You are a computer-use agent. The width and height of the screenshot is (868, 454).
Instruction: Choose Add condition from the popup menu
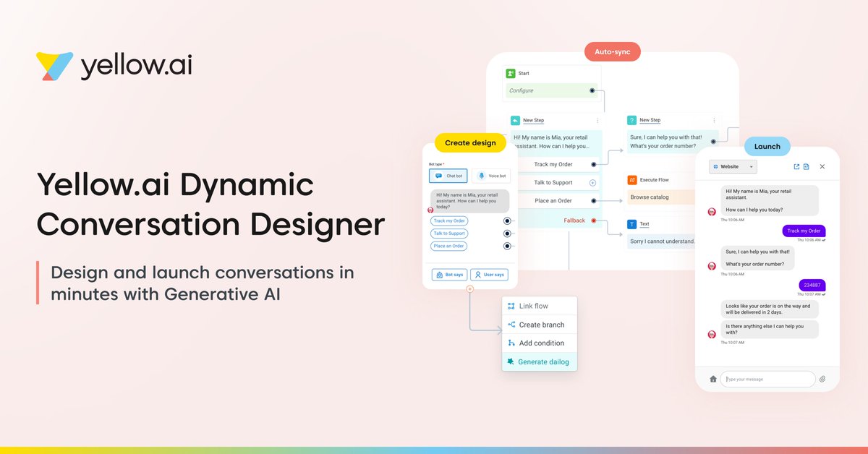click(540, 343)
